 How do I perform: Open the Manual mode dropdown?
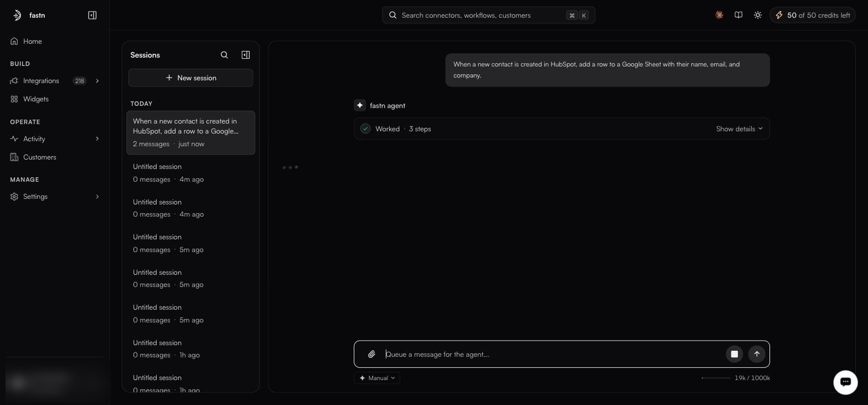pos(377,378)
